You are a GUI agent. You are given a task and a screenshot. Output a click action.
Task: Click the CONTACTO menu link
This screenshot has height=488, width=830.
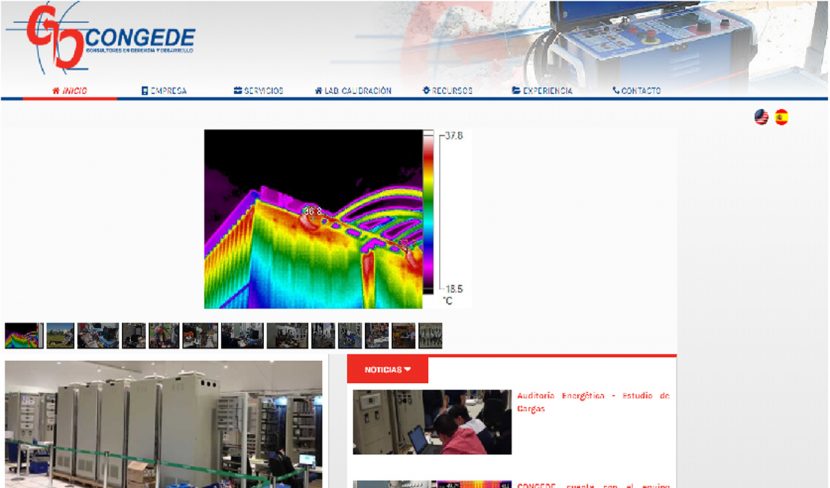pos(636,91)
